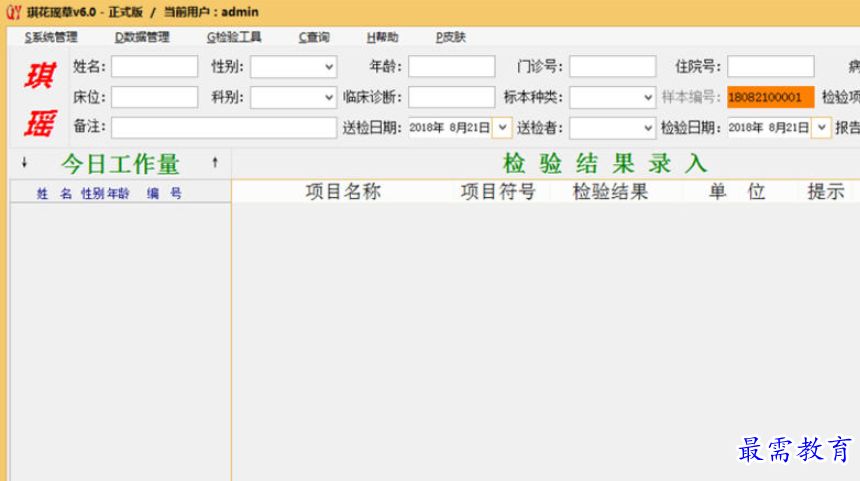Click the 检验结果录入 heading
The height and width of the screenshot is (481, 860).
click(x=605, y=163)
